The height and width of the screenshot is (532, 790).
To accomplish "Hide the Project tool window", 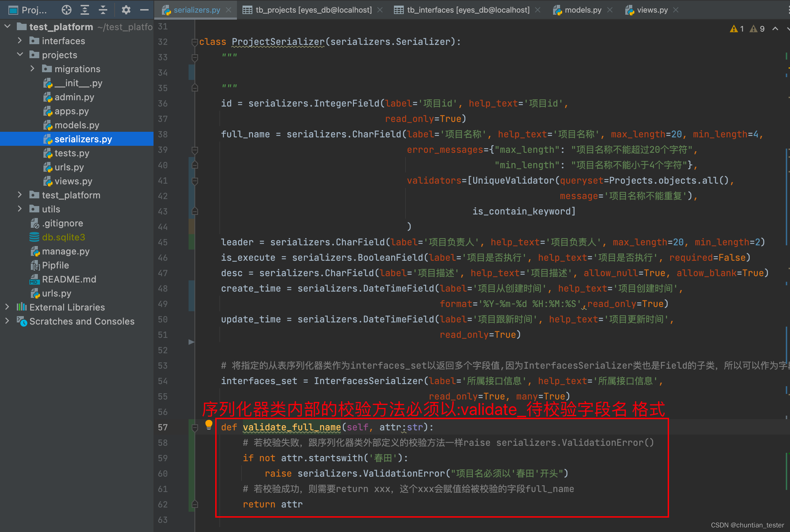I will [x=144, y=9].
